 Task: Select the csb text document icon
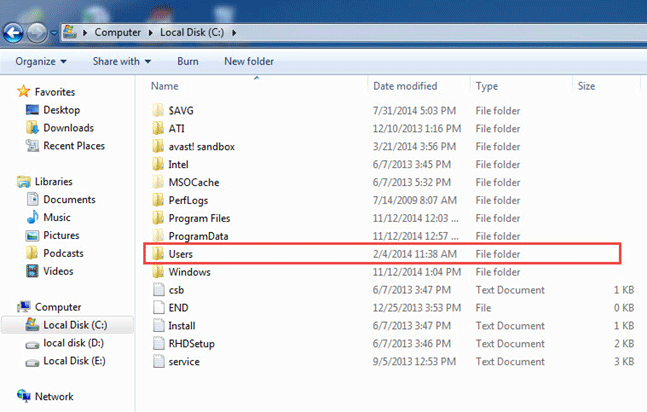pos(159,290)
